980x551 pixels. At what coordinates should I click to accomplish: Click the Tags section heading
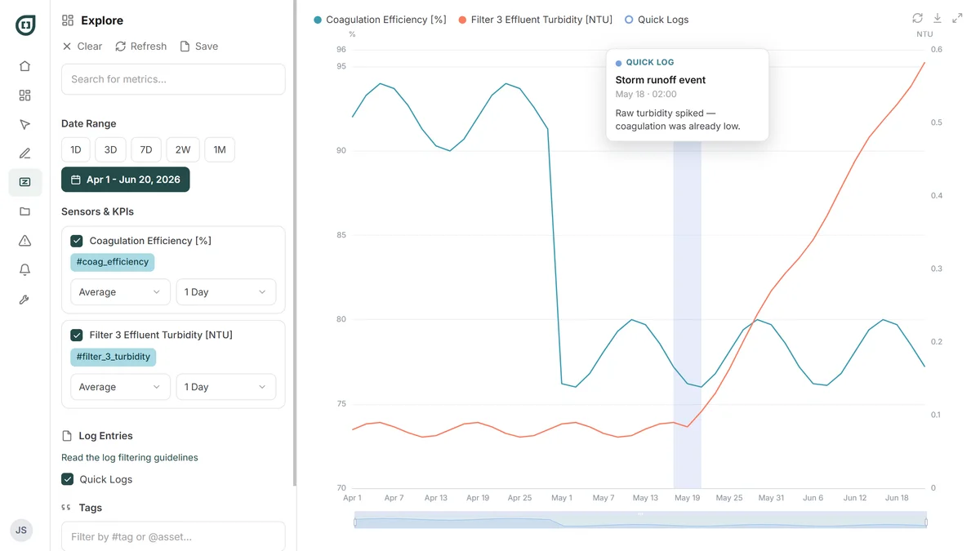point(91,508)
